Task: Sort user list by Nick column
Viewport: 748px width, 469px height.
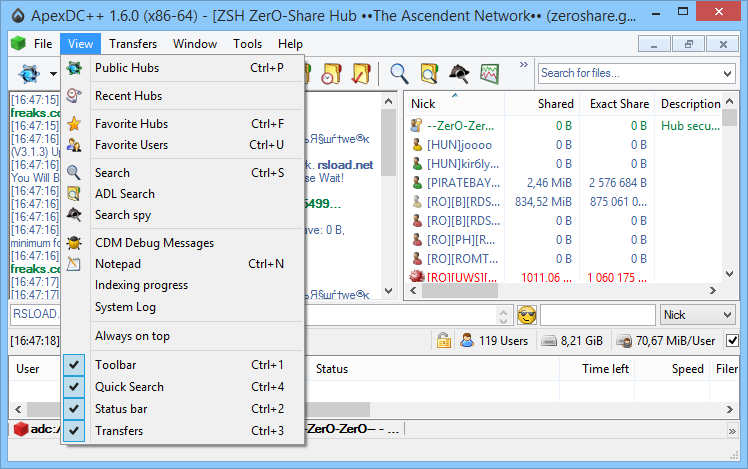Action: (x=455, y=104)
